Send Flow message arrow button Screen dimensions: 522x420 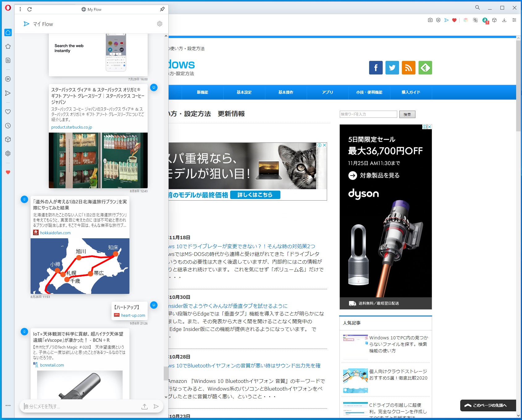click(x=156, y=406)
